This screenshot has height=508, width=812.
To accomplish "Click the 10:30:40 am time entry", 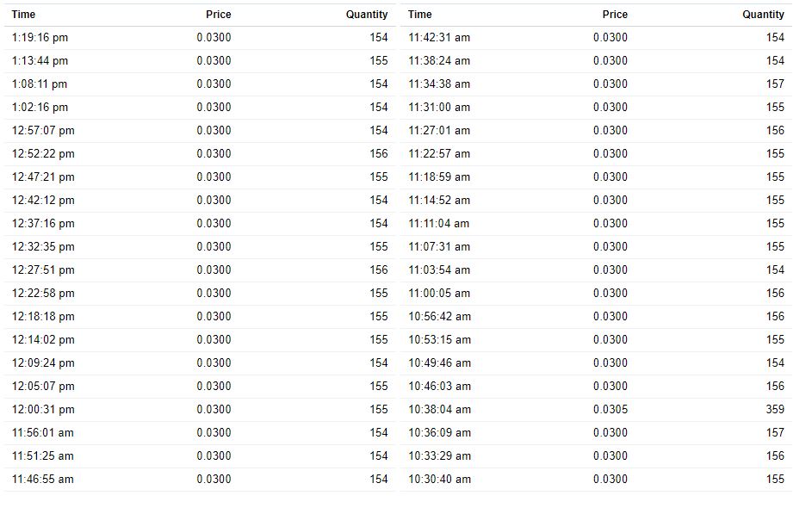I will (x=440, y=480).
